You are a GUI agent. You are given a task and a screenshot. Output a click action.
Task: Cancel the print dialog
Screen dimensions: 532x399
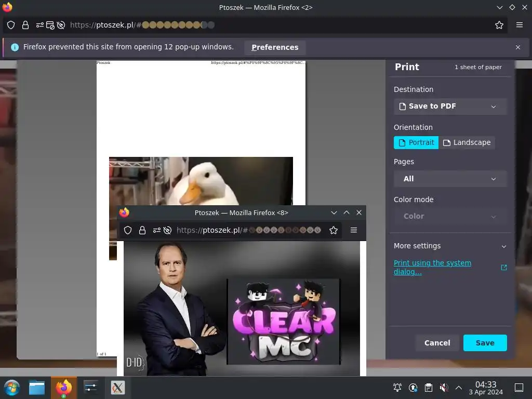[x=437, y=343]
